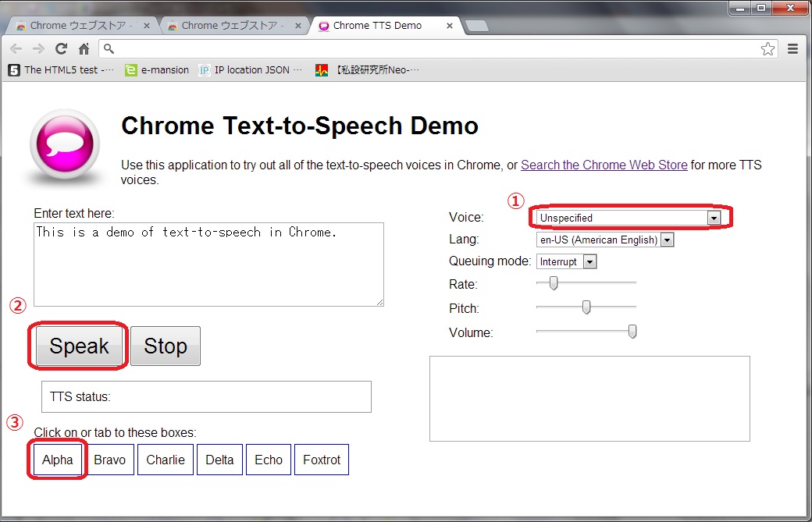812x522 pixels.
Task: Click the Alpha box
Action: (x=58, y=460)
